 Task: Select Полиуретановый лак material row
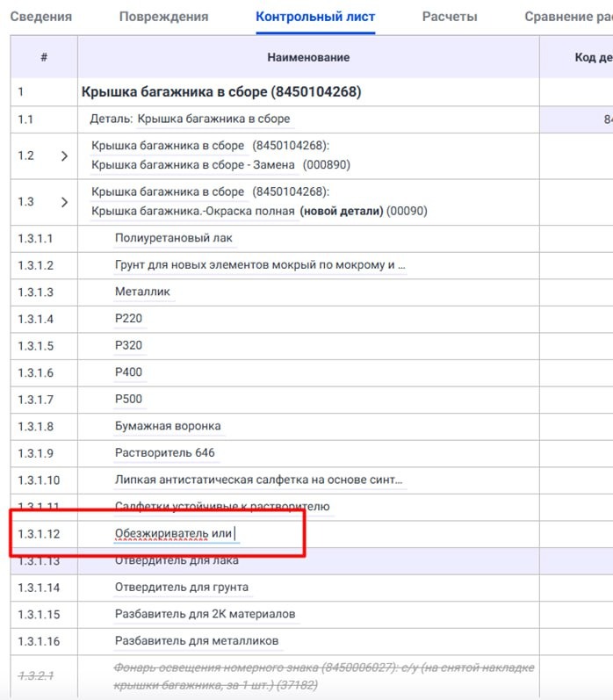[x=173, y=238]
